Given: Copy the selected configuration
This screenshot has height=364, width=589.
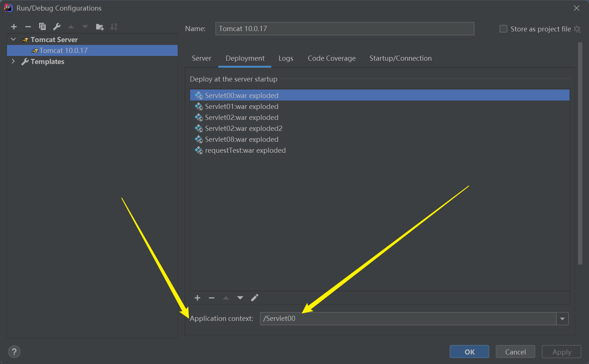Looking at the screenshot, I should pos(42,27).
